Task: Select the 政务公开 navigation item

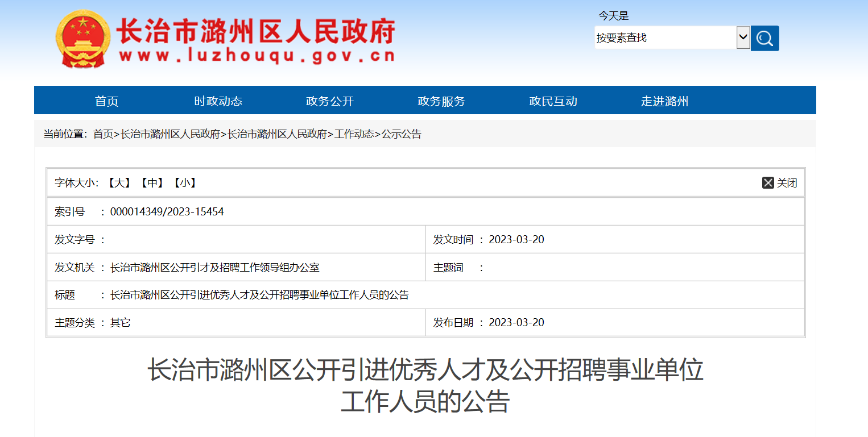Action: pos(330,101)
